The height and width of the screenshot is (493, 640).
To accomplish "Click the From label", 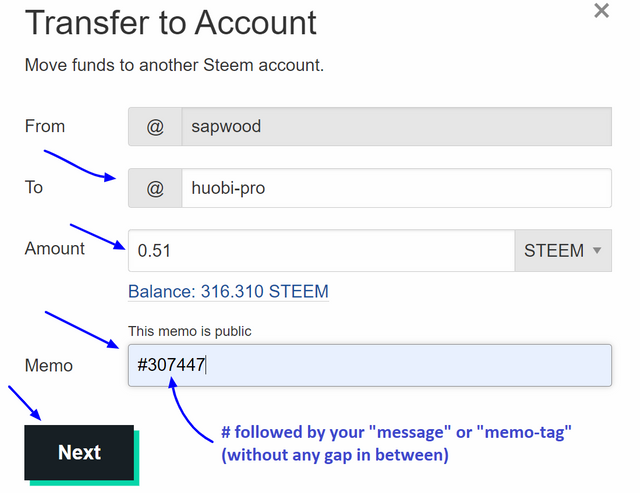I will click(x=45, y=126).
